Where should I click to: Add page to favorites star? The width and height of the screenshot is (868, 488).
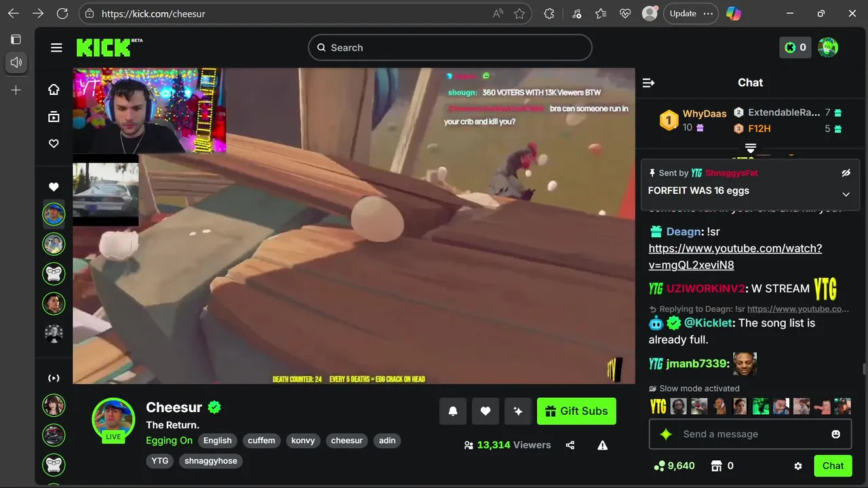pos(519,14)
